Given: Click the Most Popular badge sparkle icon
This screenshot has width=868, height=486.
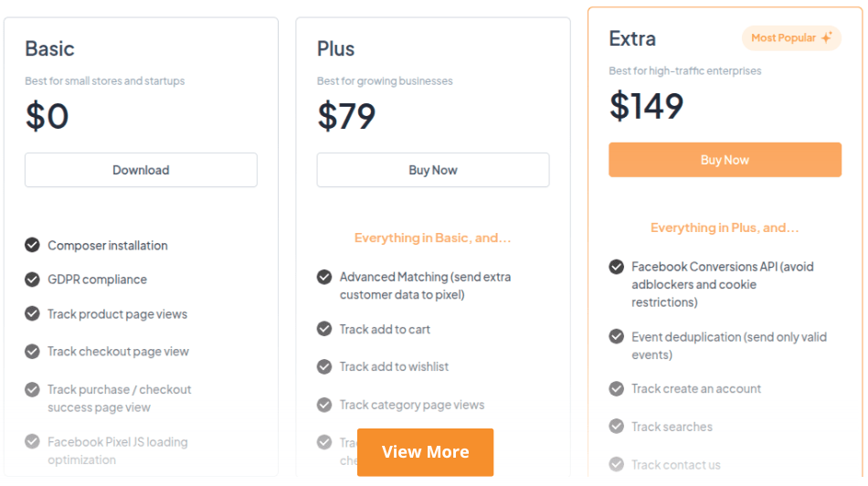Looking at the screenshot, I should [x=826, y=38].
